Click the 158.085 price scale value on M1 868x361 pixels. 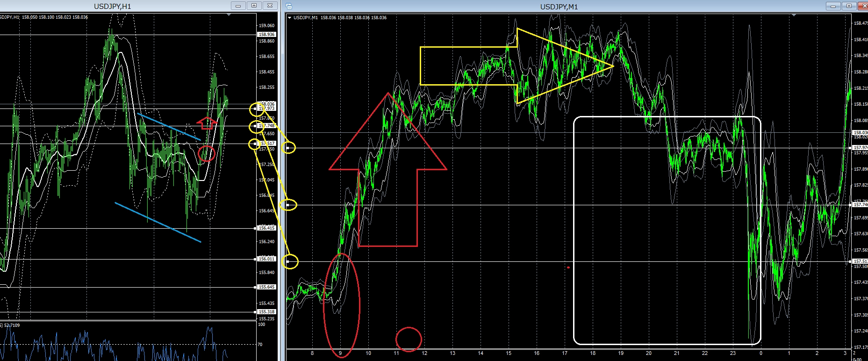coord(861,121)
